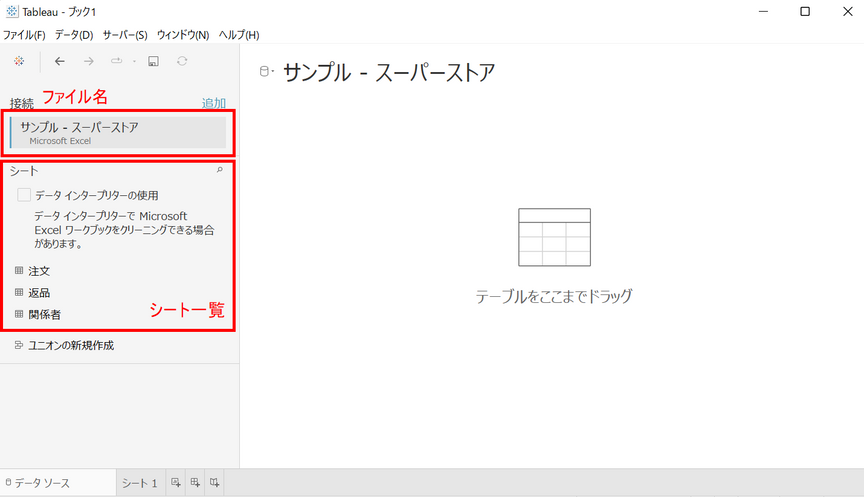Screen dimensions: 864x497
Task: Open ファイル(F) menu
Action: (x=24, y=35)
